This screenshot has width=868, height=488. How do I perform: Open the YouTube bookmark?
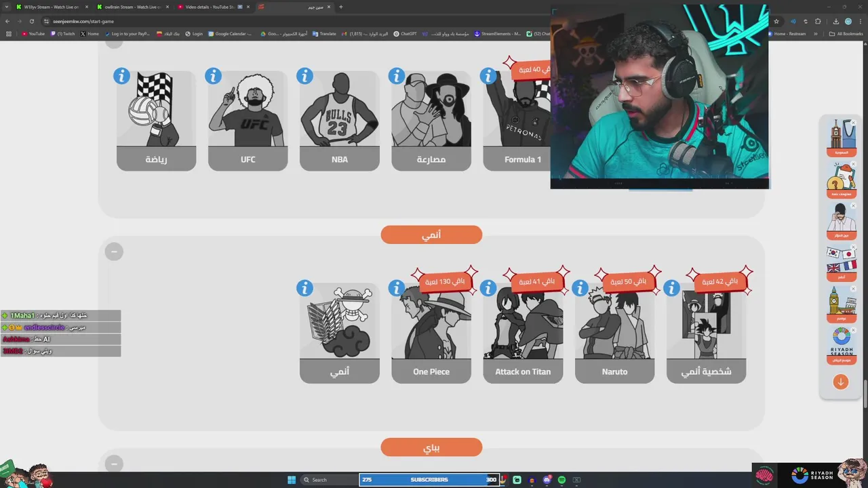33,33
